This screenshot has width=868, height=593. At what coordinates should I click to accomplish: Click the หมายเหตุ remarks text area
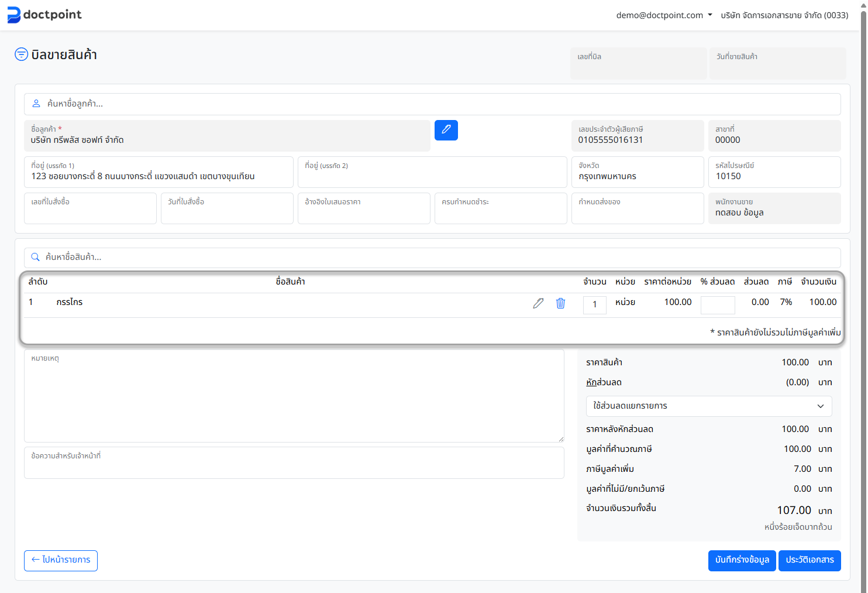tap(294, 398)
